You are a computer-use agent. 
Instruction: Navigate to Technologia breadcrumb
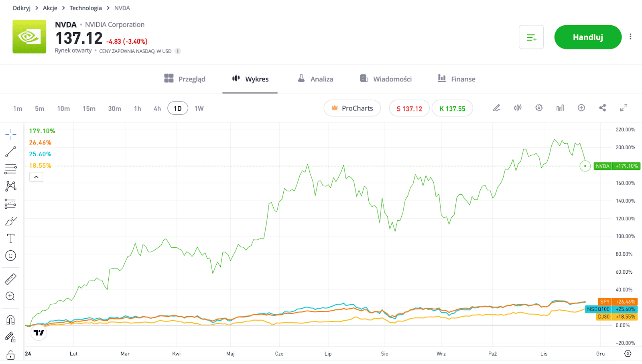pyautogui.click(x=85, y=8)
